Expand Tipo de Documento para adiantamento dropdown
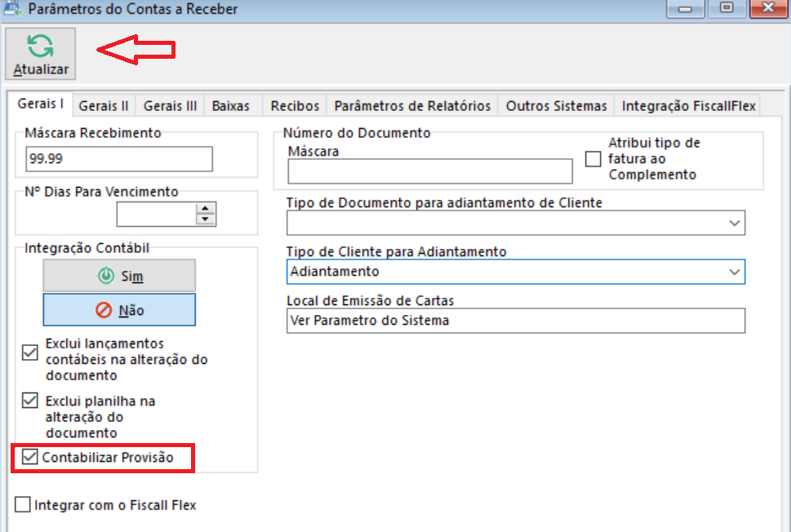 [735, 223]
